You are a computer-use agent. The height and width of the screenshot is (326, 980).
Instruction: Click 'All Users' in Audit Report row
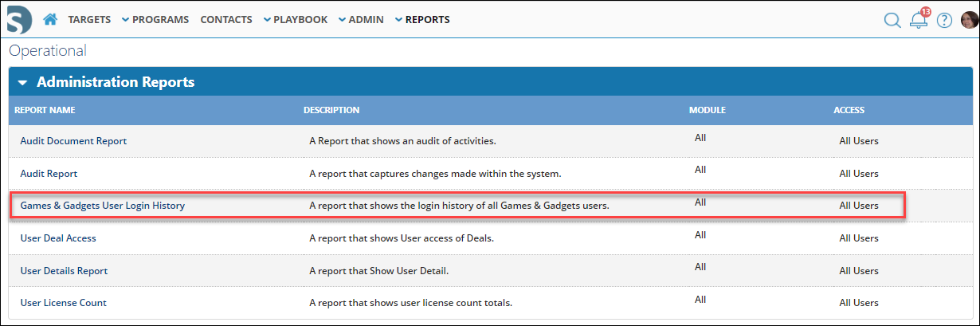(x=859, y=173)
